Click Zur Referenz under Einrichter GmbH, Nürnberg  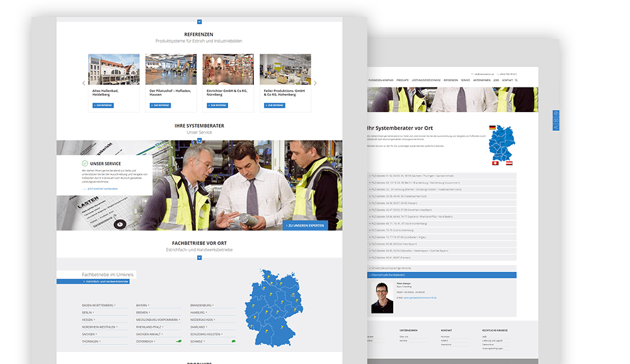217,106
